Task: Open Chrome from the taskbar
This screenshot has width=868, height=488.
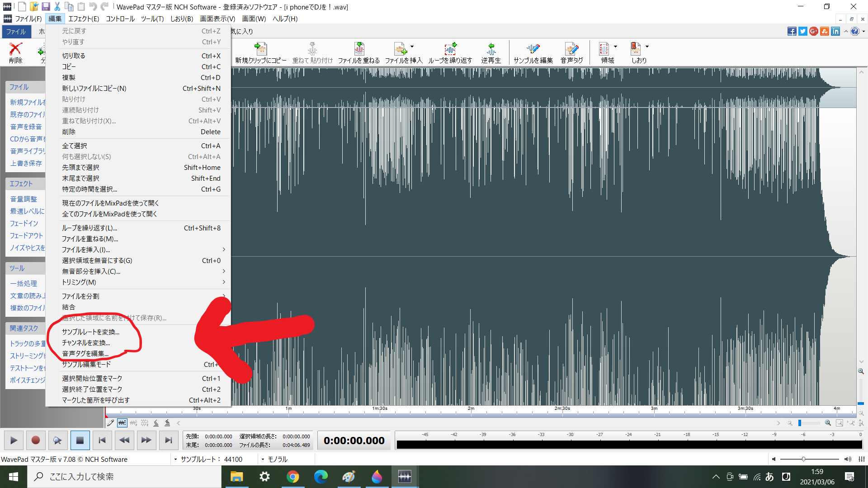Action: click(293, 477)
